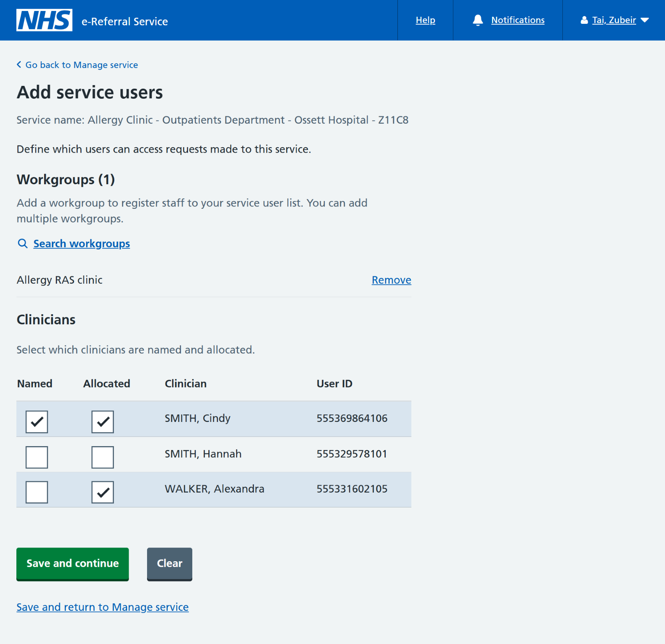Click the e-Referral Service title
Image resolution: width=665 pixels, height=644 pixels.
point(124,21)
